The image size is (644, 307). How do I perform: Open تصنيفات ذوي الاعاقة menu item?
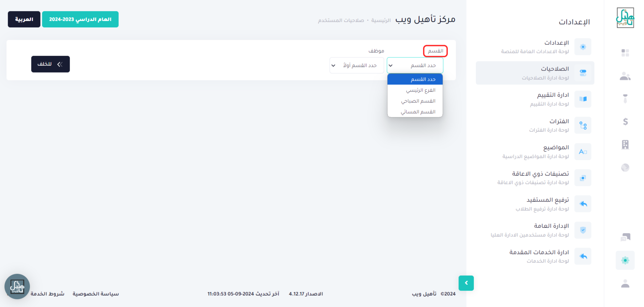[x=535, y=178]
